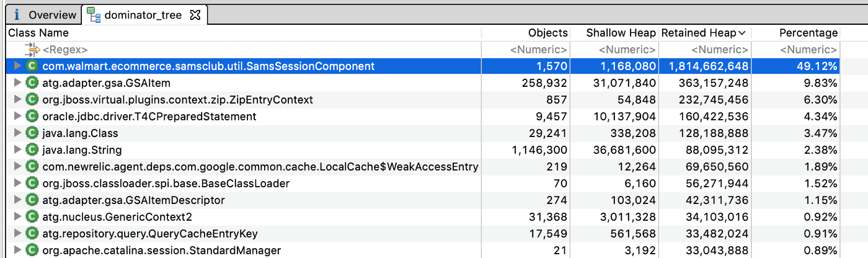Select com.walmart.ecommerce.samsclub.util.SamsSessionComponent
This screenshot has height=258, width=868.
click(x=208, y=66)
